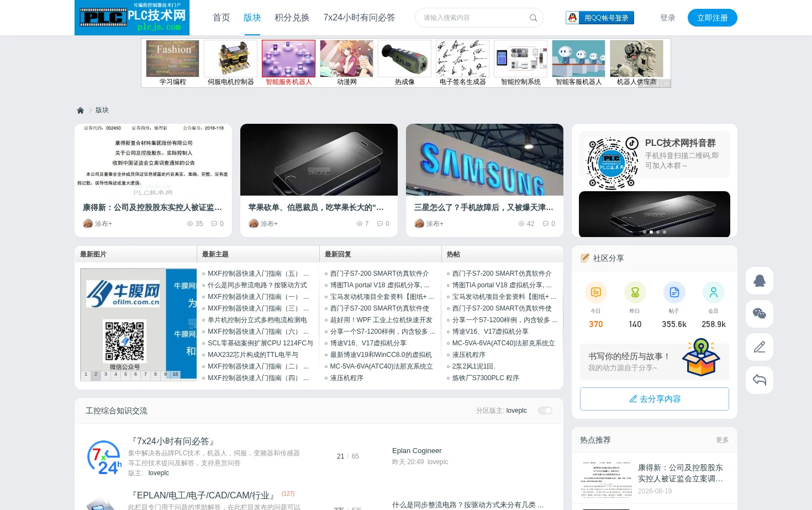Click the 帖子 stats icon

click(674, 292)
